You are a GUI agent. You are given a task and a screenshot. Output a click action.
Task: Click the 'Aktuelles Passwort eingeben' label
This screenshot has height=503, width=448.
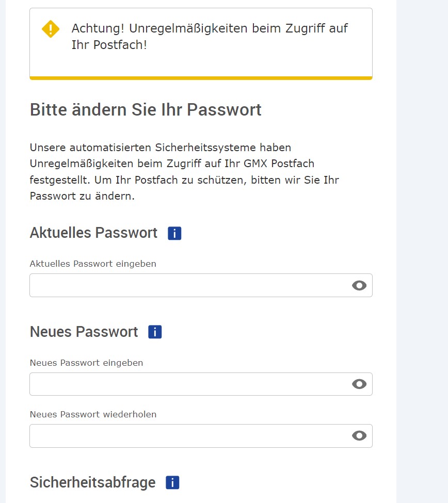(93, 264)
